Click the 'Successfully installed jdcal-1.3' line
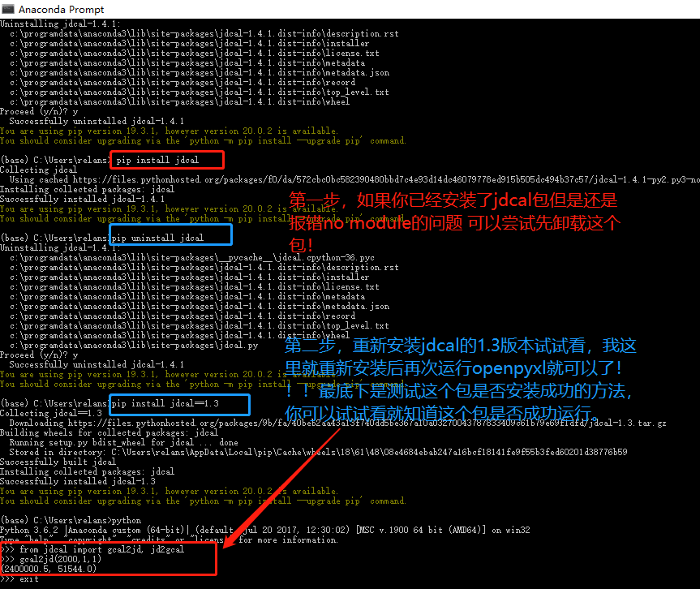This screenshot has width=700, height=589. (x=78, y=481)
